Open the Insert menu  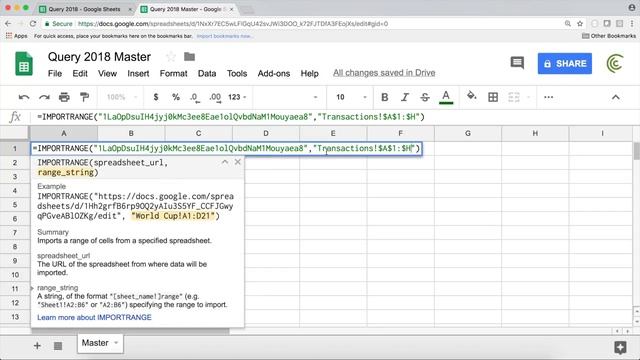[138, 73]
